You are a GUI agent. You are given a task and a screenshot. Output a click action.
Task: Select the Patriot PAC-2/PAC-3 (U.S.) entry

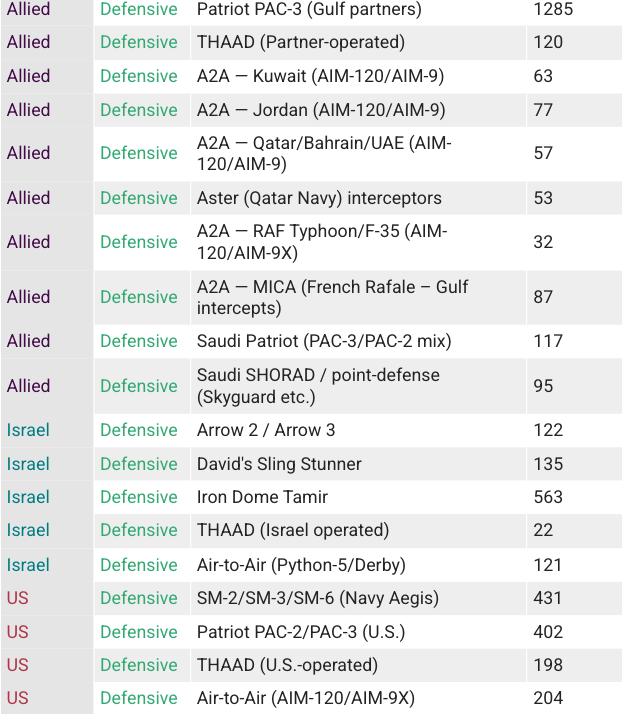coord(308,632)
